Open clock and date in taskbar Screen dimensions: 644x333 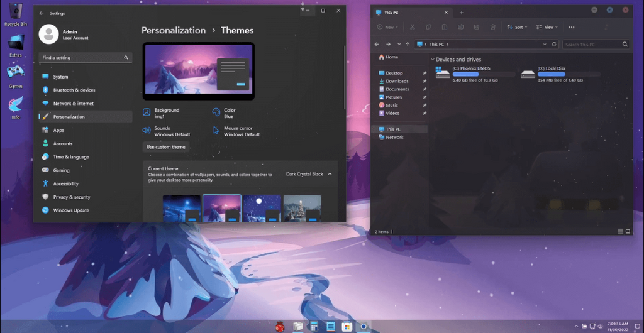(618, 327)
